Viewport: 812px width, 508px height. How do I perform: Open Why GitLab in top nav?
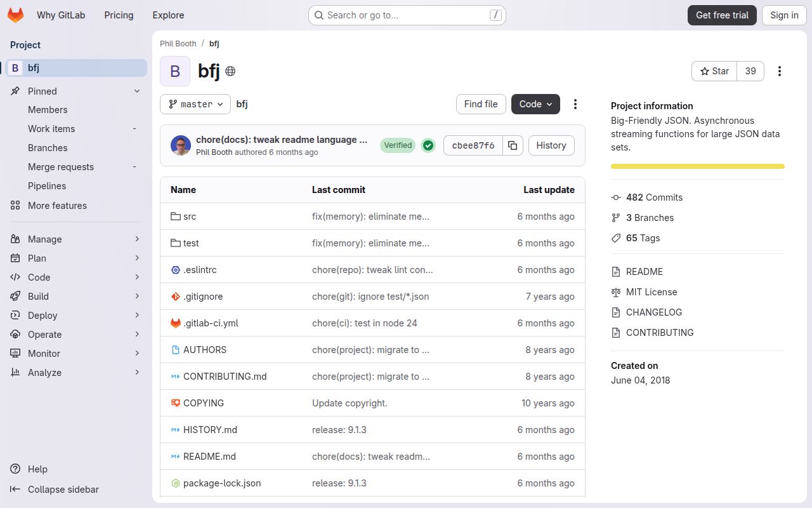click(61, 15)
